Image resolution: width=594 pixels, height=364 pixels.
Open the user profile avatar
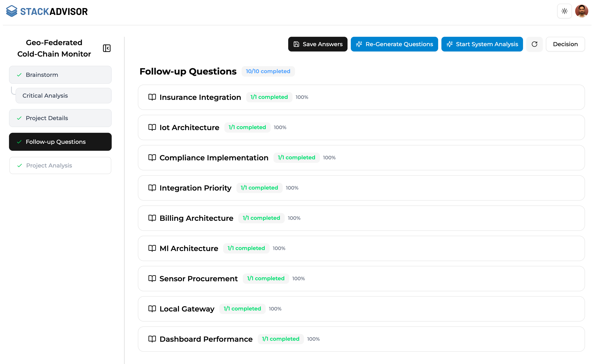click(x=582, y=11)
